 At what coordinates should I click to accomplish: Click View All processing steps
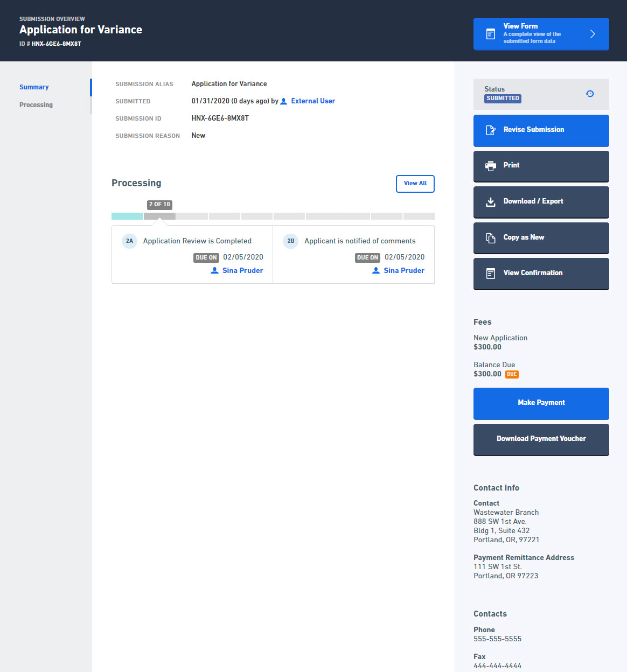(415, 184)
